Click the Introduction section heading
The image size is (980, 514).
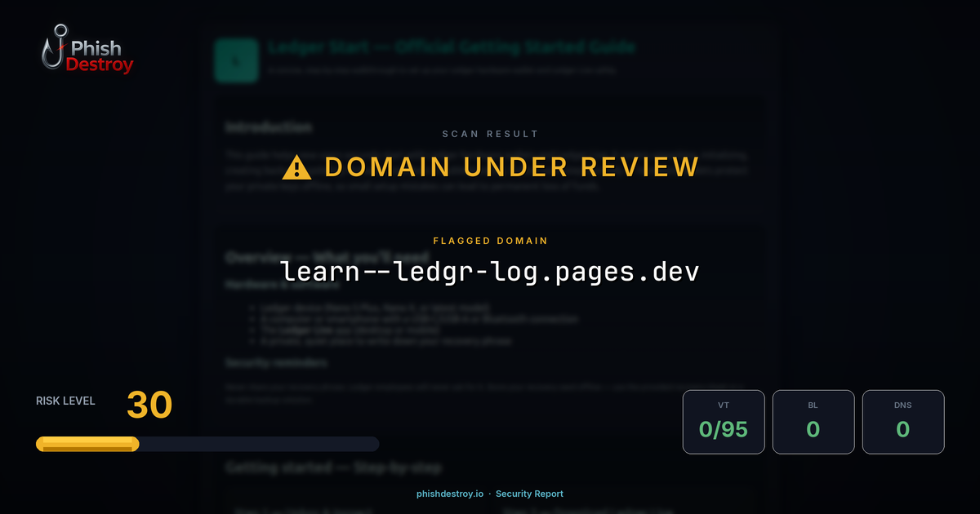coord(269,127)
